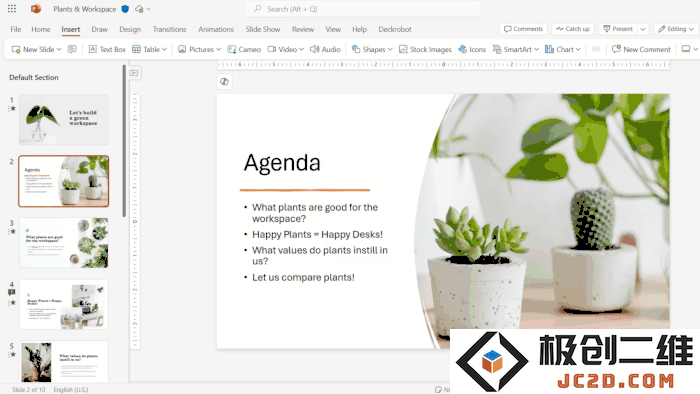Open the Transitions tab
Screen dimensions: 700x394
[x=169, y=29]
